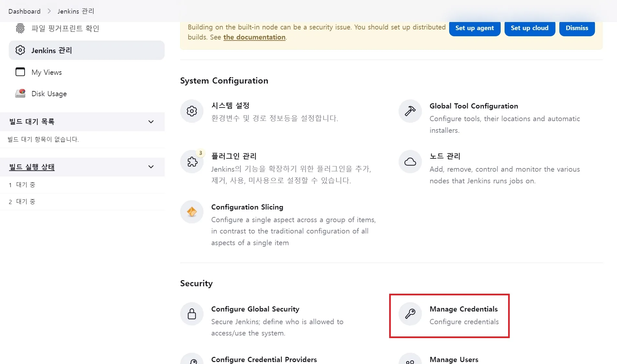The image size is (617, 364).
Task: Collapse the 빌드 실행 상태 panel chevron
Action: coord(151,167)
